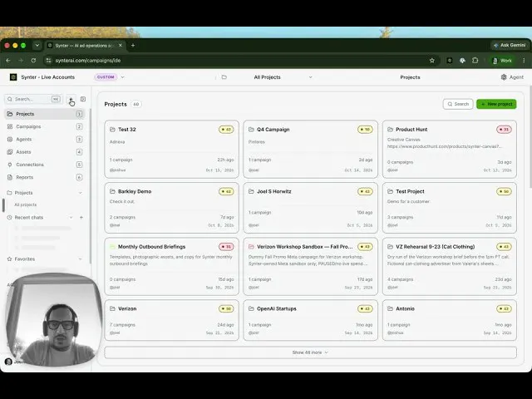
Task: Reload the page in browser
Action: [33, 61]
